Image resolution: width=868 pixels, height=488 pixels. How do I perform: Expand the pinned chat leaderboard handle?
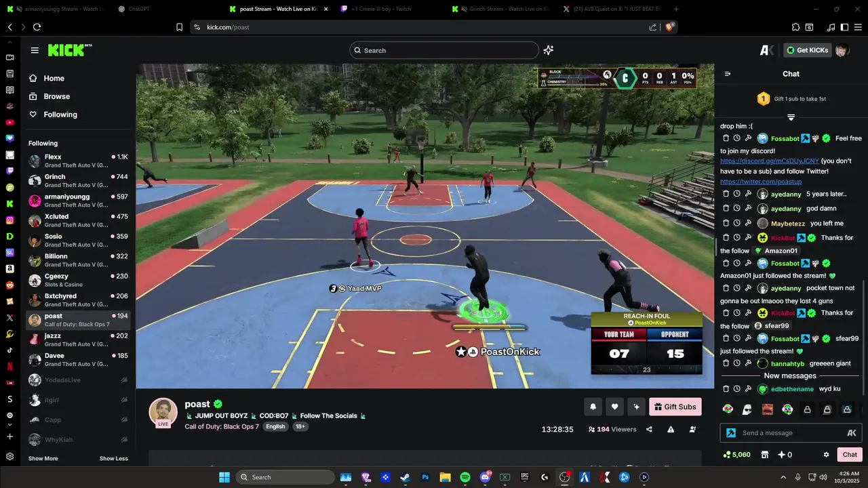(x=791, y=117)
